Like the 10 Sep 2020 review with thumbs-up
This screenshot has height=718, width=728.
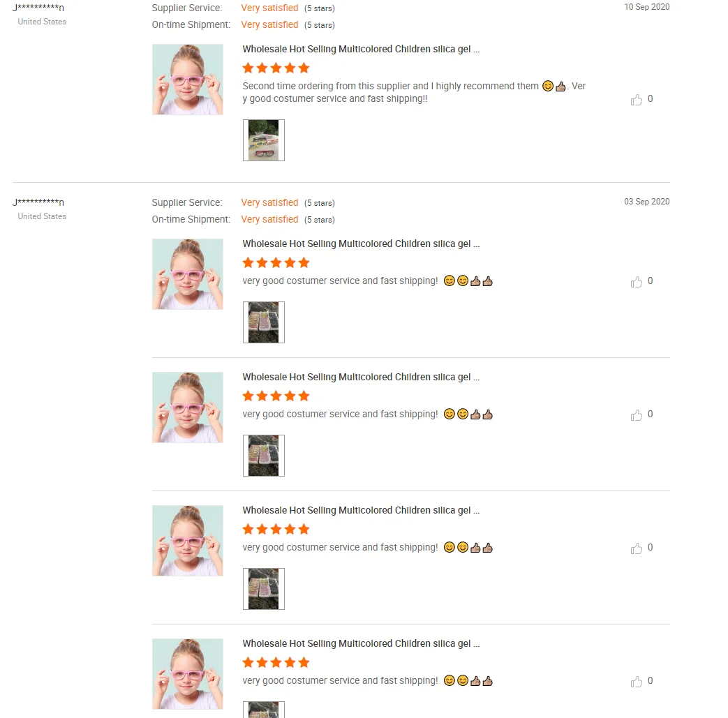pyautogui.click(x=637, y=99)
